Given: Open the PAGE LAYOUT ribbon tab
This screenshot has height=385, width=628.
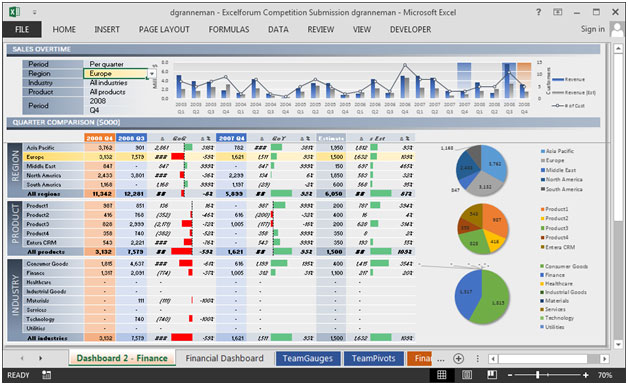Looking at the screenshot, I should click(x=164, y=29).
